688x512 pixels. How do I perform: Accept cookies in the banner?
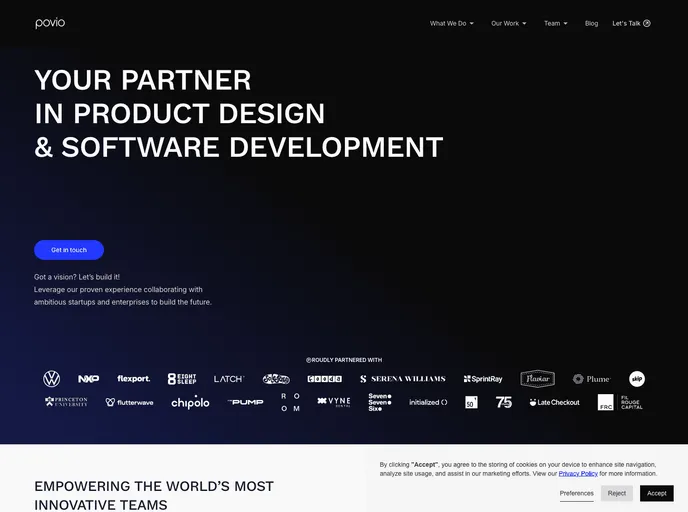point(656,494)
